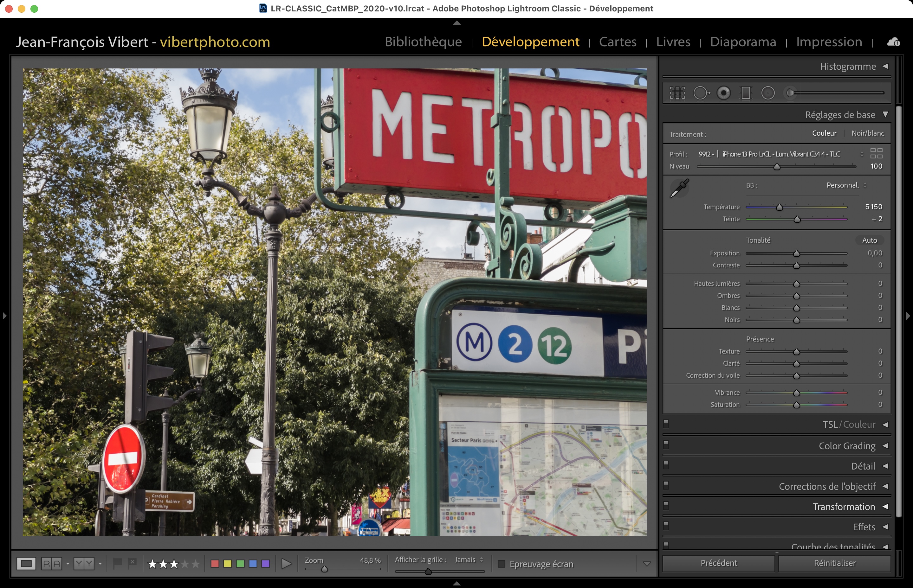Open the Impression module

pyautogui.click(x=829, y=42)
